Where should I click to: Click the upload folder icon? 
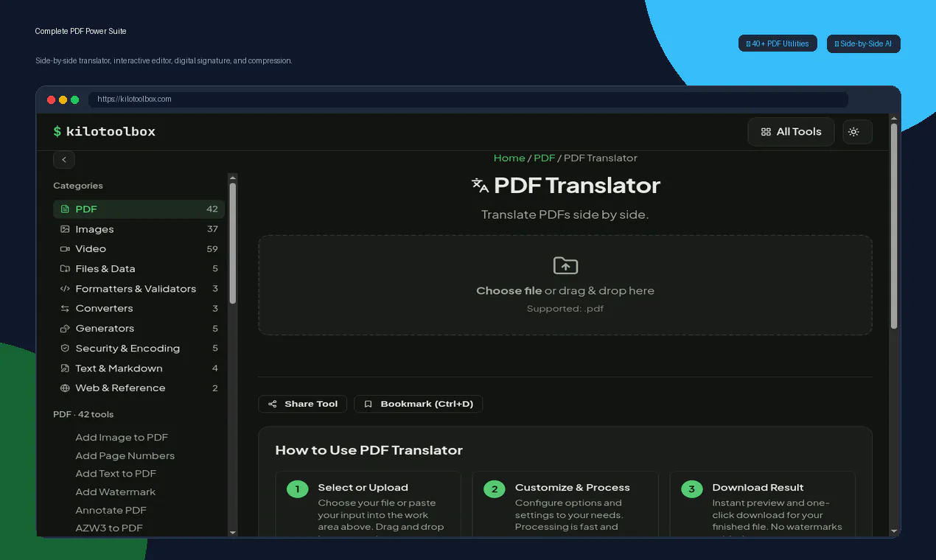point(565,266)
